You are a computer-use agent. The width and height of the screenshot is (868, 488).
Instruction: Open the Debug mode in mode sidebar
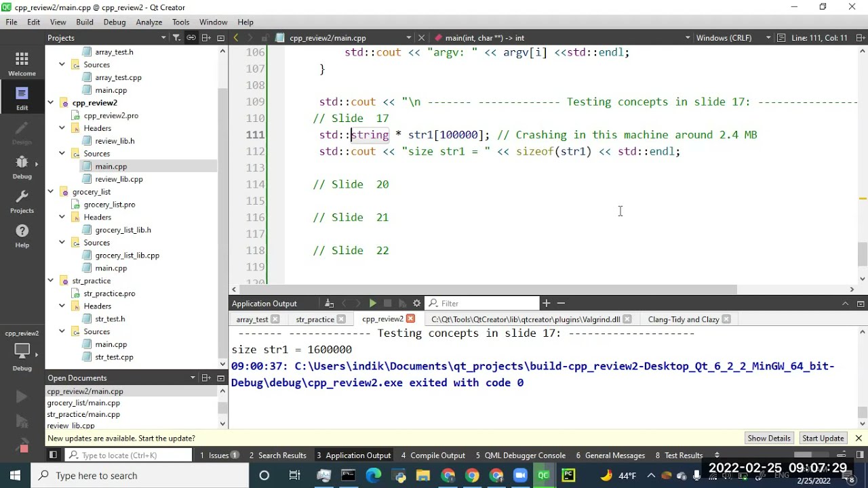coord(22,167)
